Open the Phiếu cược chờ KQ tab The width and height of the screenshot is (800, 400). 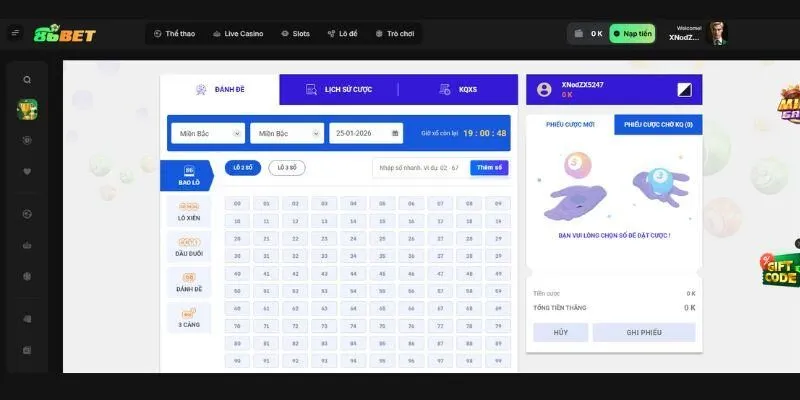658,125
